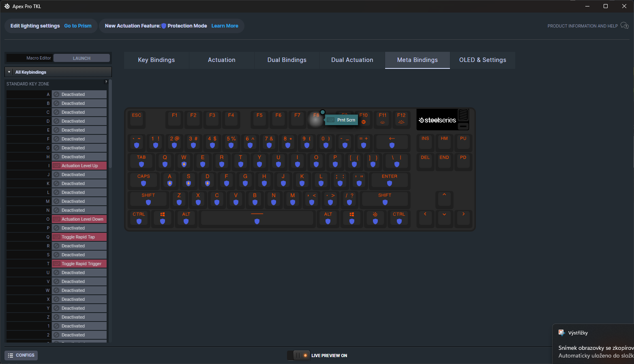Select the Actuation Level Up binding on I
The height and width of the screenshot is (364, 634).
click(79, 165)
